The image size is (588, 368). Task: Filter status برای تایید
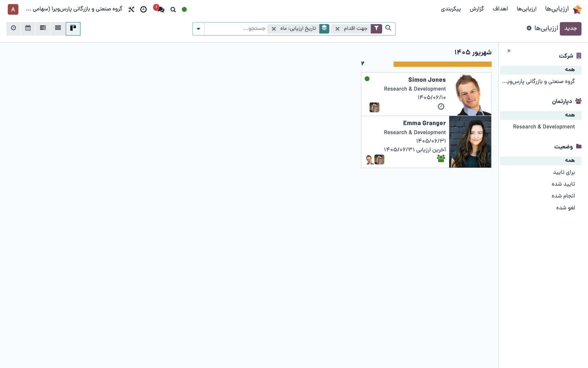pyautogui.click(x=564, y=172)
